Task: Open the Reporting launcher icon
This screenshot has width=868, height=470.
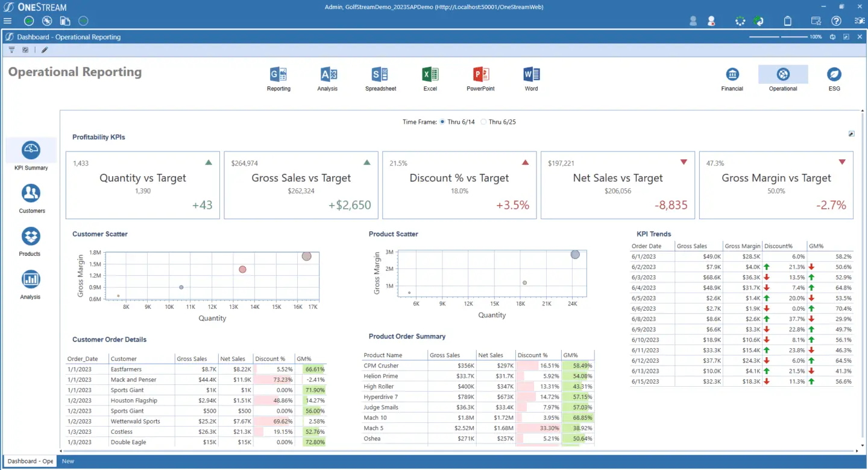Action: [278, 75]
